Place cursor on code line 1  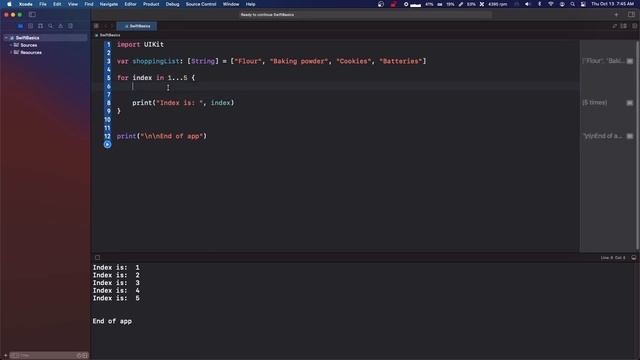(140, 44)
